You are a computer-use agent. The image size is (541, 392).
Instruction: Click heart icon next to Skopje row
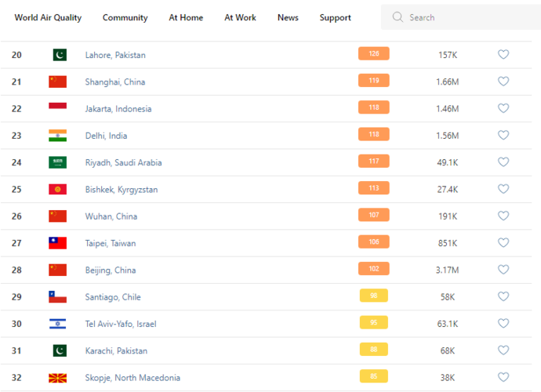coord(503,377)
